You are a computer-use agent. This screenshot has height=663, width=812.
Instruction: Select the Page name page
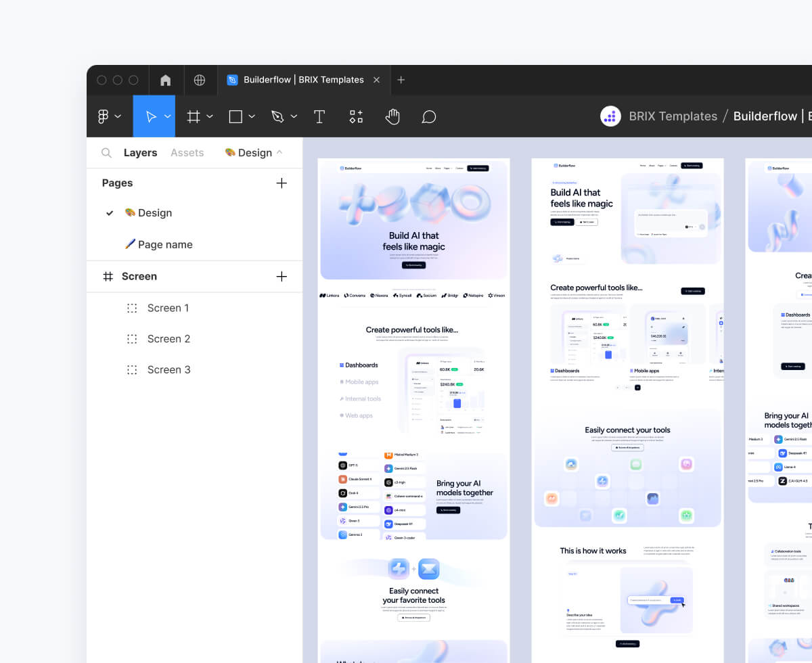coord(165,244)
